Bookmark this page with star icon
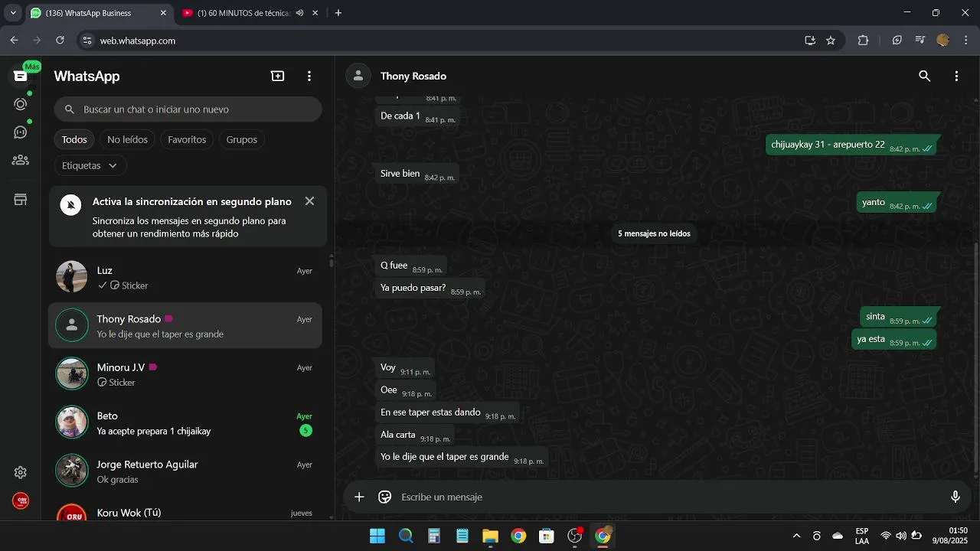Viewport: 980px width, 551px height. click(831, 41)
